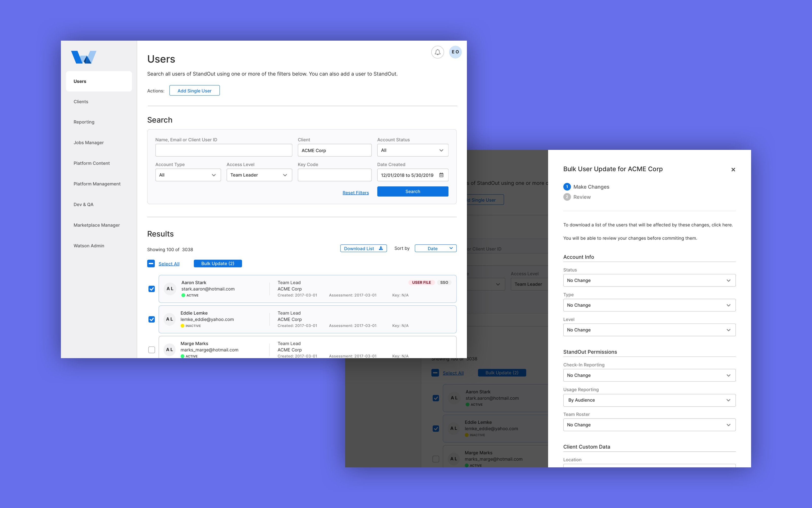Open Eddie Lemke's user card

click(x=307, y=319)
